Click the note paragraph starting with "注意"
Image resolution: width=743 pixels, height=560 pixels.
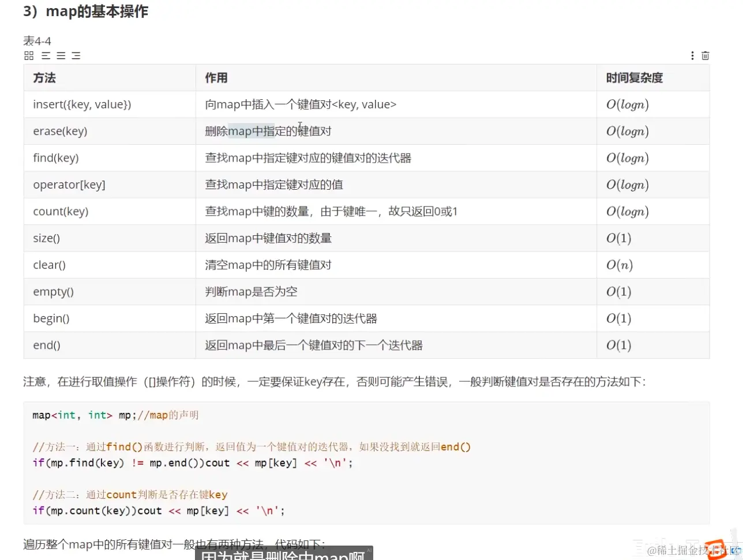pyautogui.click(x=335, y=382)
